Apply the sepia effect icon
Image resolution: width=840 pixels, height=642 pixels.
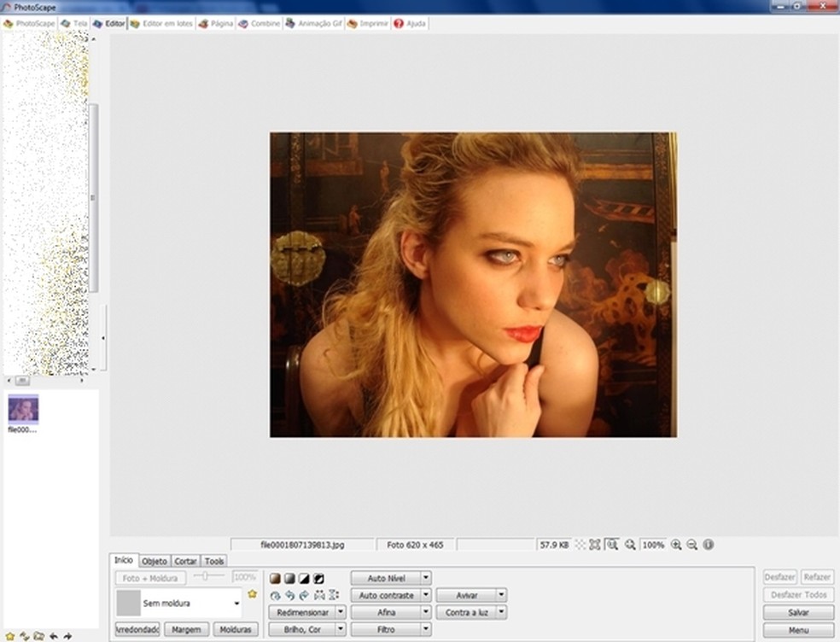point(275,578)
